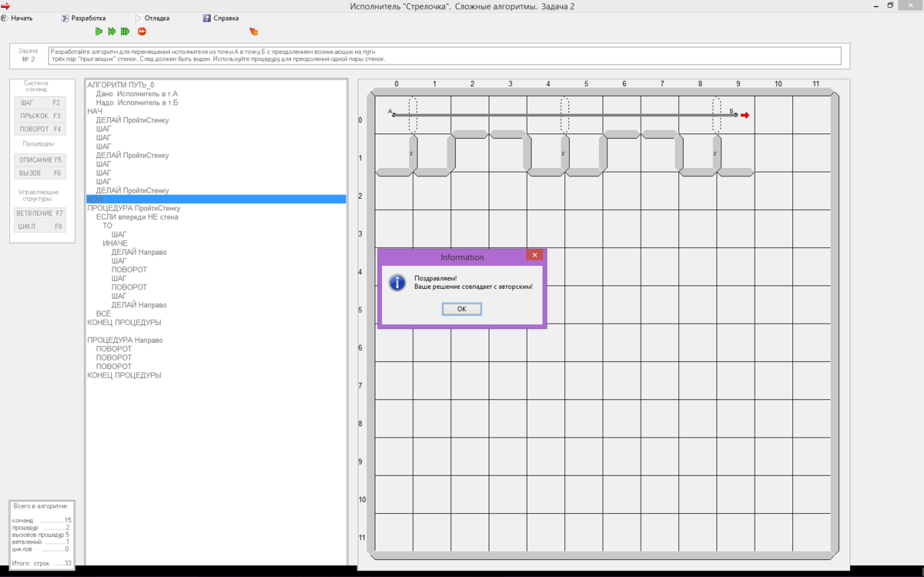924x577 pixels.
Task: Open the Отладка menu
Action: pyautogui.click(x=156, y=18)
